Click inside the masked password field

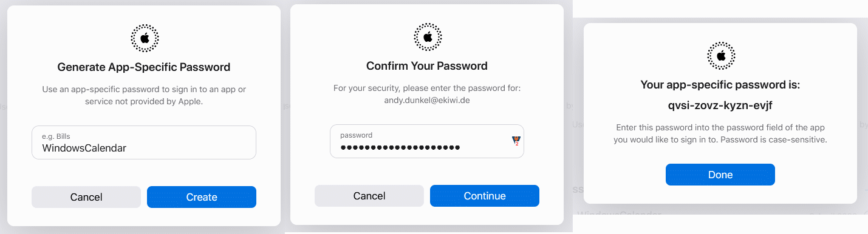click(x=427, y=141)
